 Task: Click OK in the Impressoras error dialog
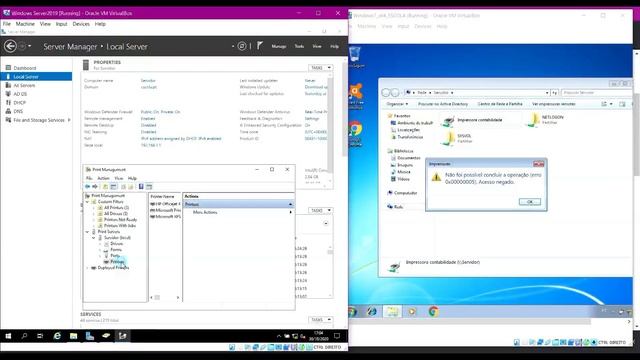coord(529,202)
